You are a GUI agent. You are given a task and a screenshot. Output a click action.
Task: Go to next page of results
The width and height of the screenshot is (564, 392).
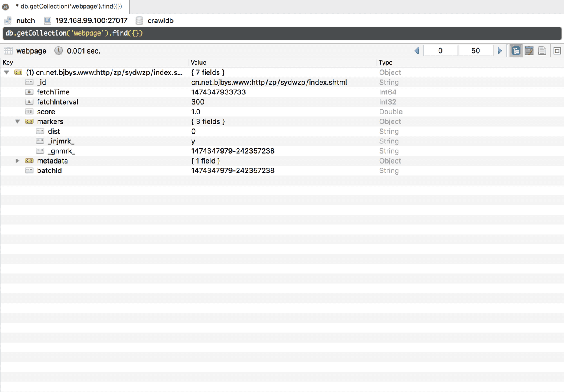click(x=500, y=51)
